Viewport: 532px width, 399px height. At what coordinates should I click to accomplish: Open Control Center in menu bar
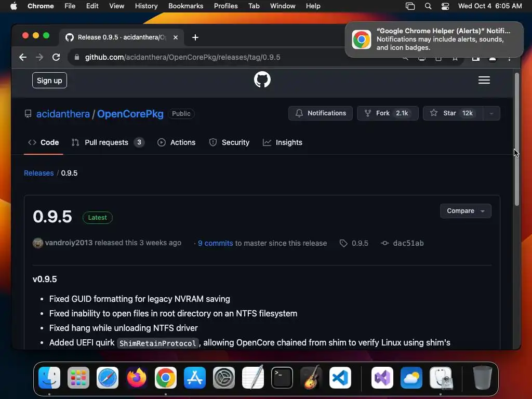pyautogui.click(x=445, y=6)
